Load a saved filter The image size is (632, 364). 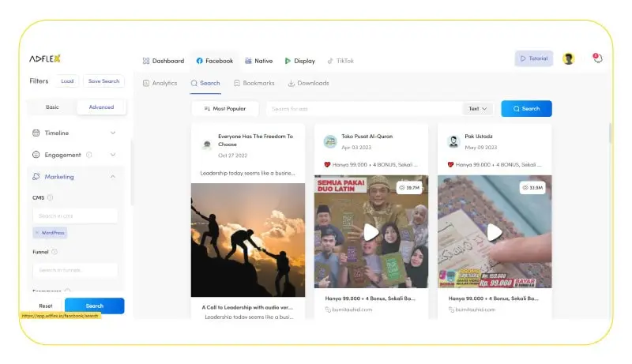[x=67, y=81]
